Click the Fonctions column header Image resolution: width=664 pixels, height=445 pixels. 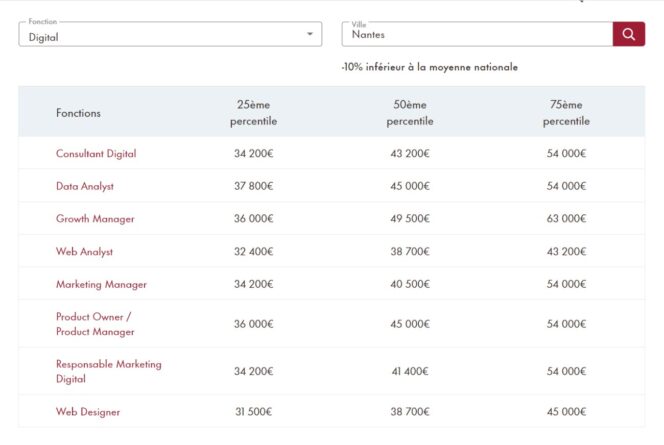tap(78, 113)
